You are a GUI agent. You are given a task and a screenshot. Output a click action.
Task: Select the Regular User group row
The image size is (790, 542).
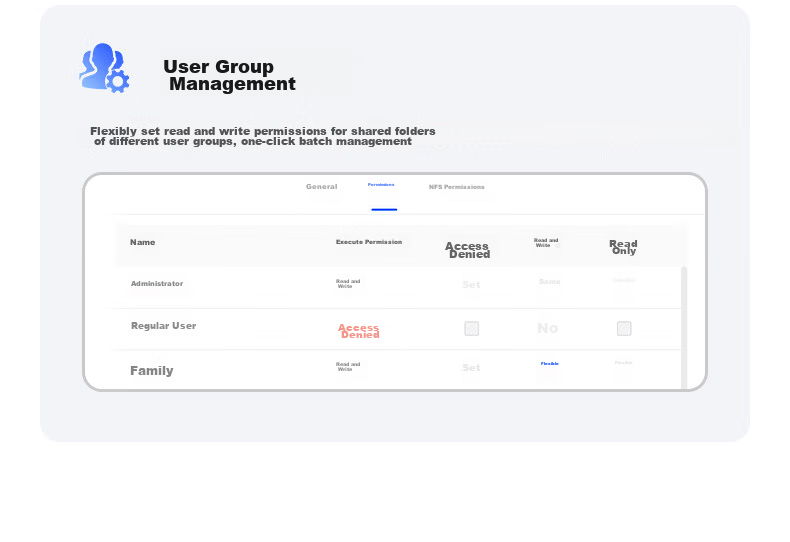pyautogui.click(x=396, y=329)
